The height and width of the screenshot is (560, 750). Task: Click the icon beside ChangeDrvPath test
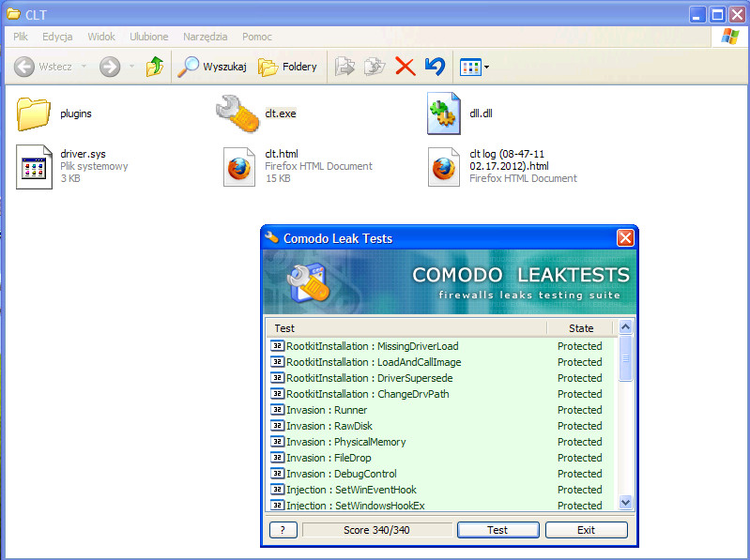[278, 394]
